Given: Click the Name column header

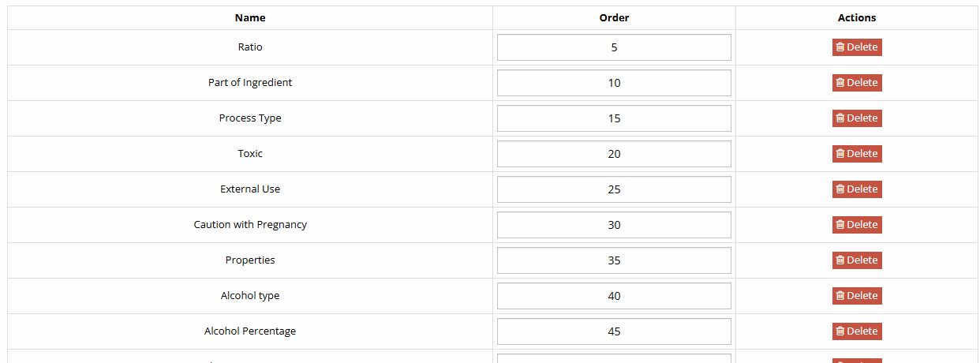Looking at the screenshot, I should coord(250,17).
